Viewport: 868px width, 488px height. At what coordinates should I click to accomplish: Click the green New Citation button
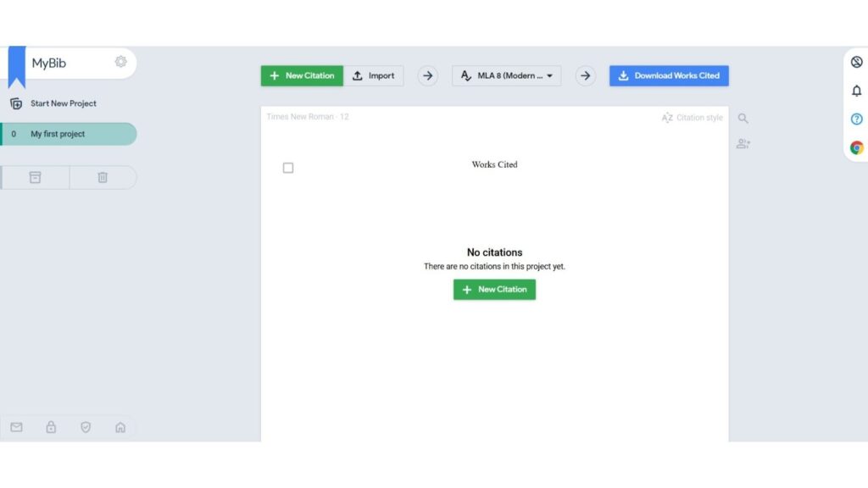pyautogui.click(x=302, y=75)
